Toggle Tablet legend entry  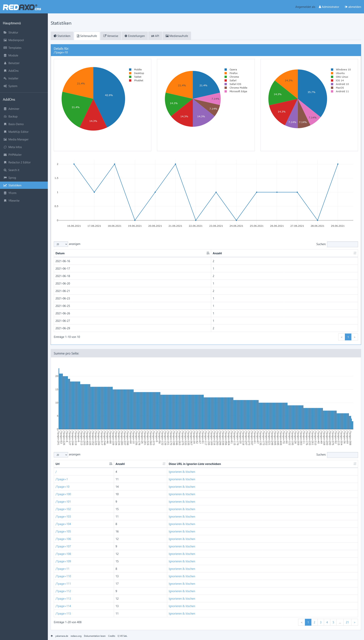click(x=135, y=77)
